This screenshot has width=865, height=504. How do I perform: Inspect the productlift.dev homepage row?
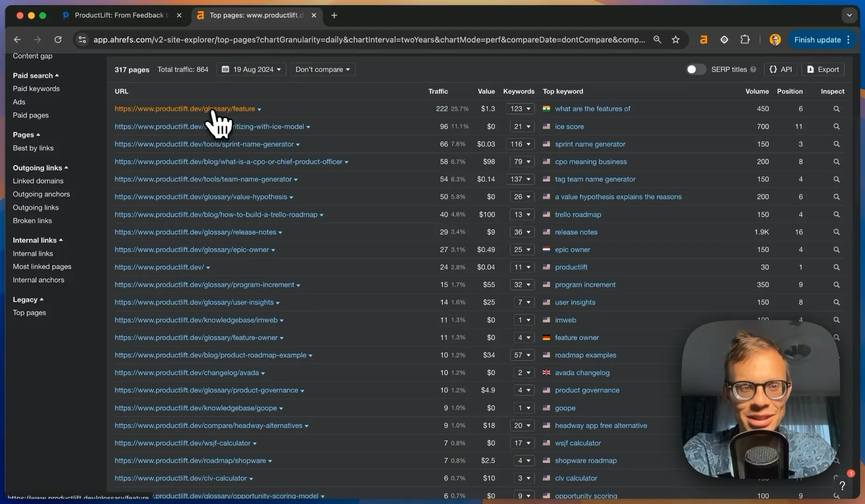837,267
